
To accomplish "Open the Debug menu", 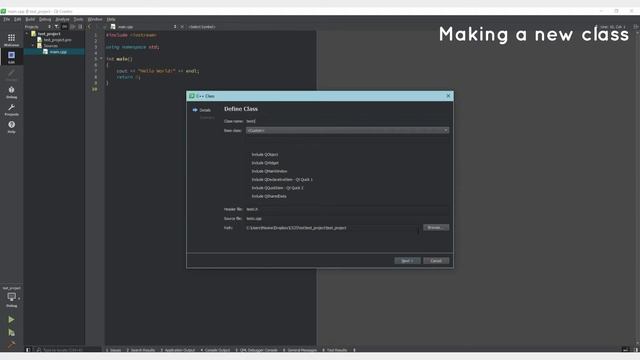I will (45, 19).
